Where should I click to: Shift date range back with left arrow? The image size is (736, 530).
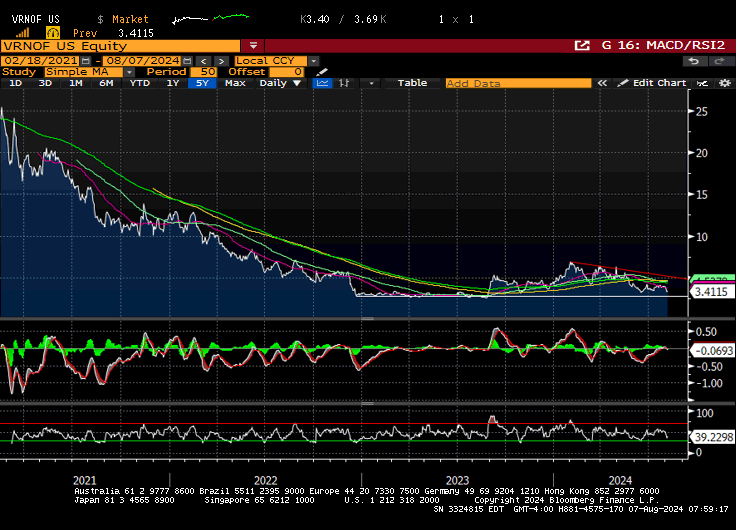coord(203,61)
